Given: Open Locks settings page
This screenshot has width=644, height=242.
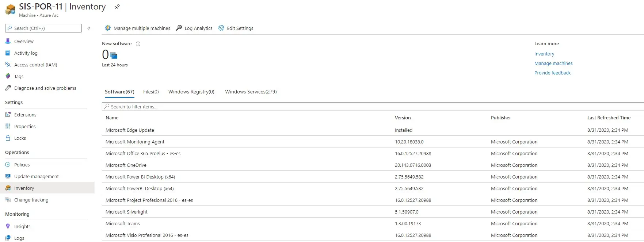Looking at the screenshot, I should 20,138.
